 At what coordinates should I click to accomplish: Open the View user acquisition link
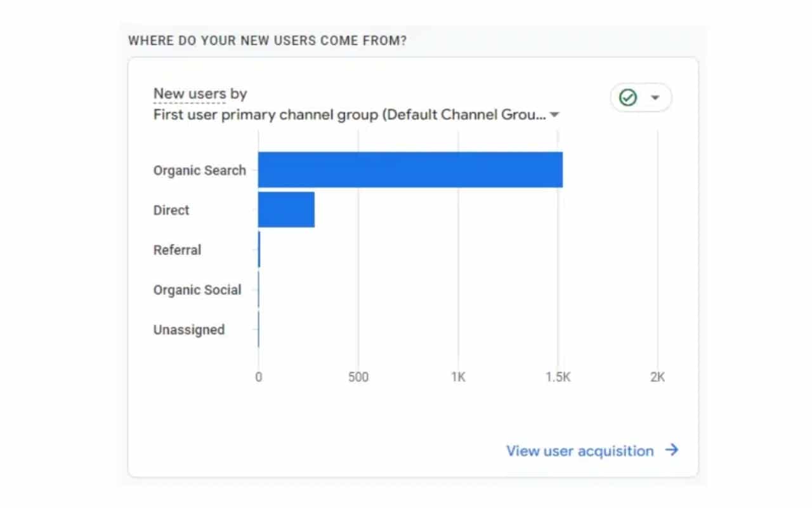coord(580,451)
